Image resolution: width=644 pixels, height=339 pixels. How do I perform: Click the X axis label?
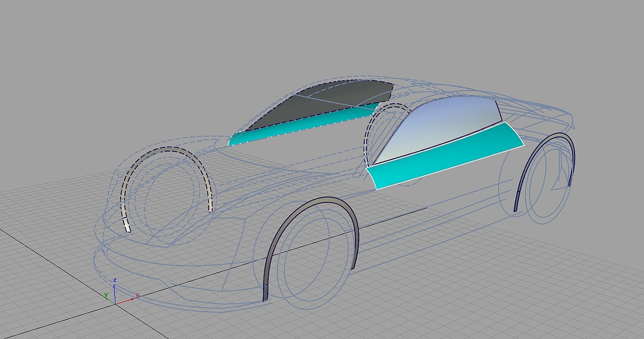click(x=137, y=295)
